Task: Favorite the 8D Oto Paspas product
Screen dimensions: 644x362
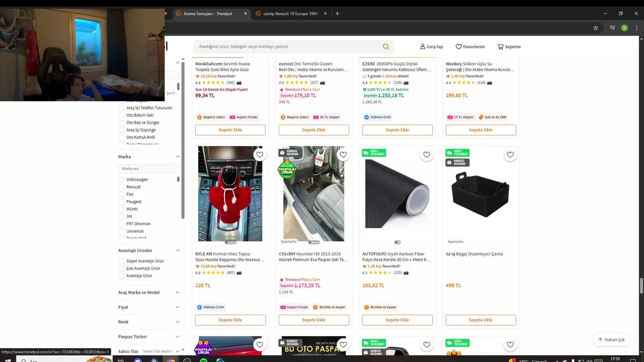Action: click(343, 345)
